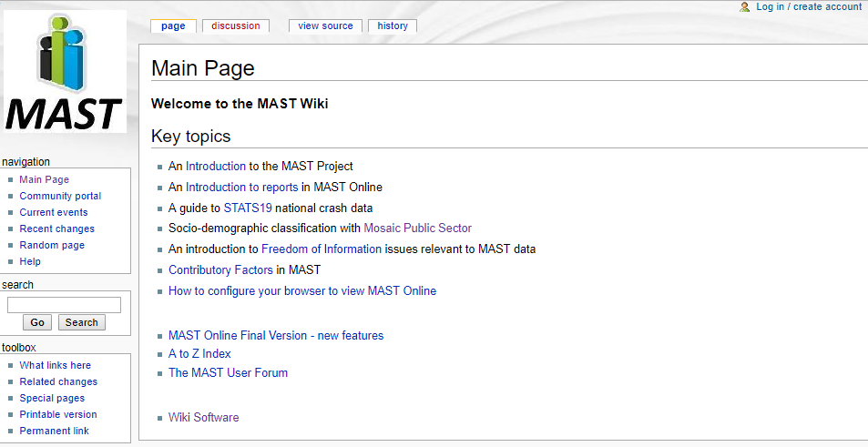The height and width of the screenshot is (447, 868).
Task: Click the Key topics heading
Action: click(x=191, y=136)
